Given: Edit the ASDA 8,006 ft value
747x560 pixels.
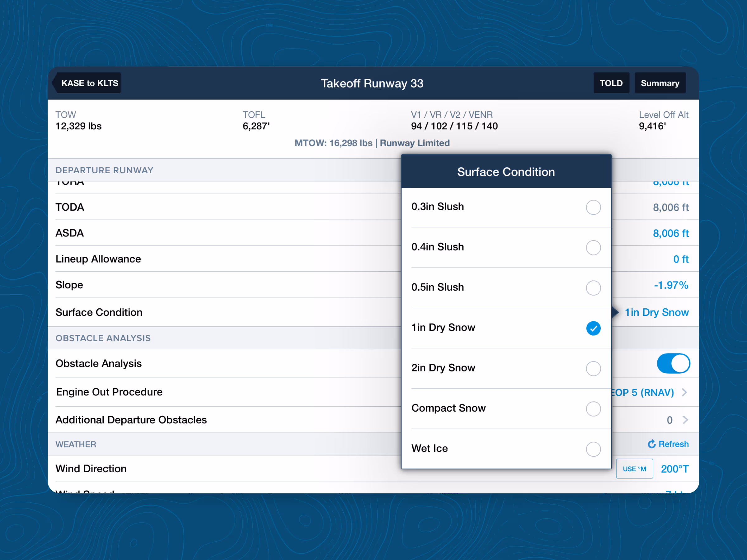Looking at the screenshot, I should (x=670, y=233).
